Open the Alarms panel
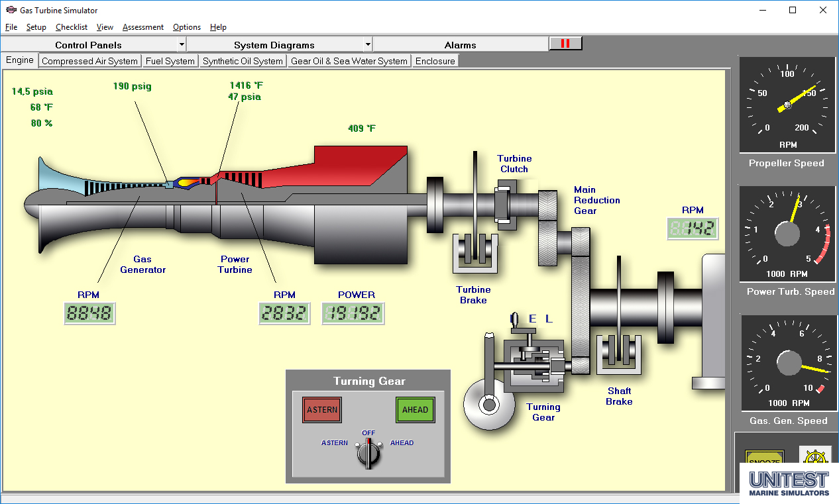The width and height of the screenshot is (839, 504). pos(460,45)
